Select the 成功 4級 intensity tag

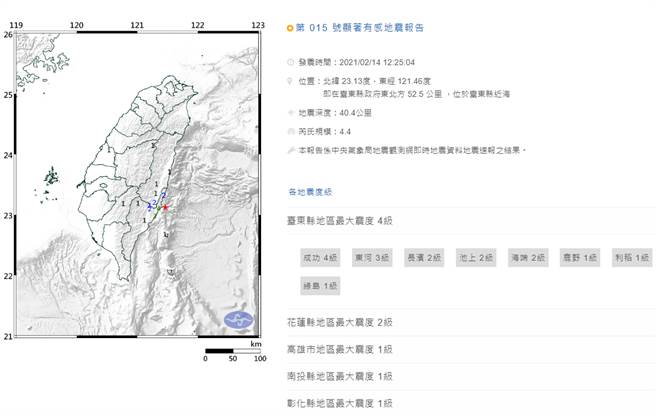[x=320, y=258]
